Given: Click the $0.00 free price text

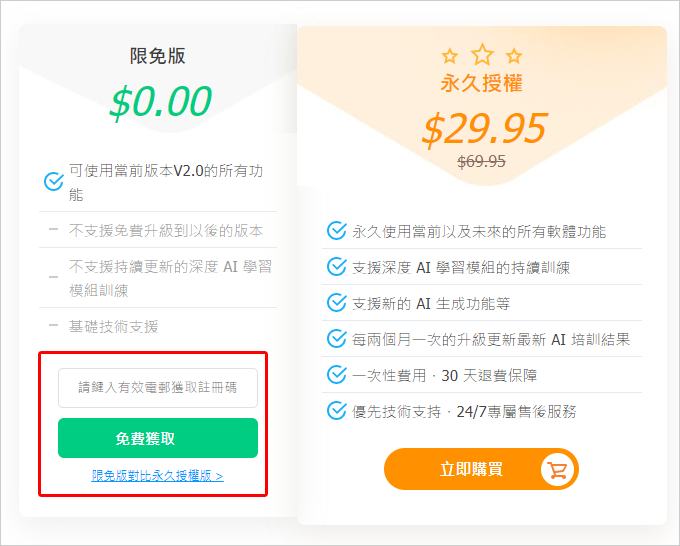Looking at the screenshot, I should coord(160,101).
